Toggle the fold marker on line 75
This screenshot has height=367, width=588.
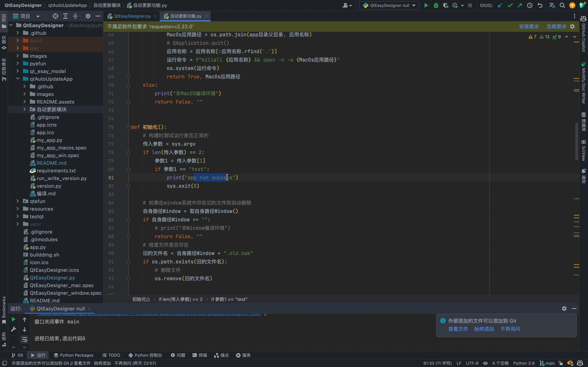click(x=129, y=127)
